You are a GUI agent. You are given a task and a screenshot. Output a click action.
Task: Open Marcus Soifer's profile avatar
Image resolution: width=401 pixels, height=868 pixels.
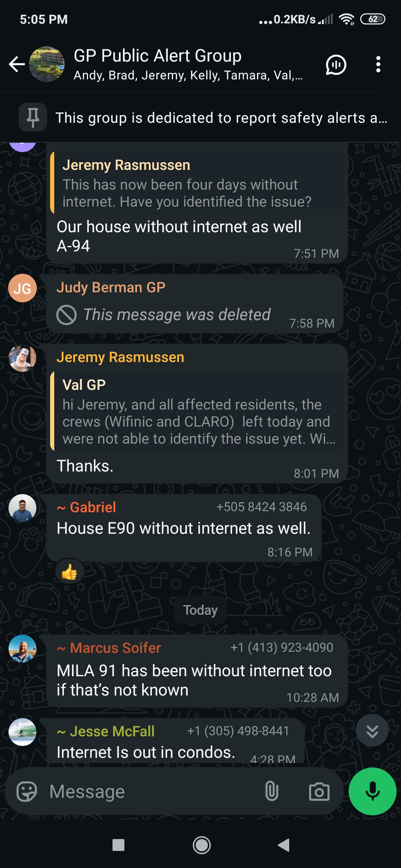point(23,648)
